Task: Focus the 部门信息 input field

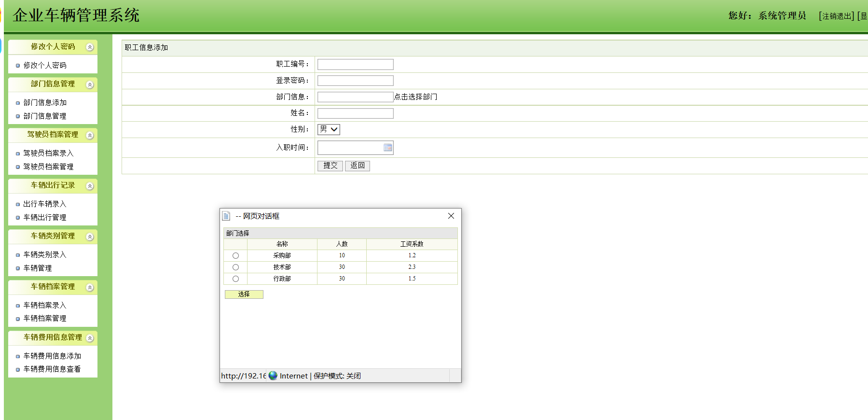Action: click(356, 97)
